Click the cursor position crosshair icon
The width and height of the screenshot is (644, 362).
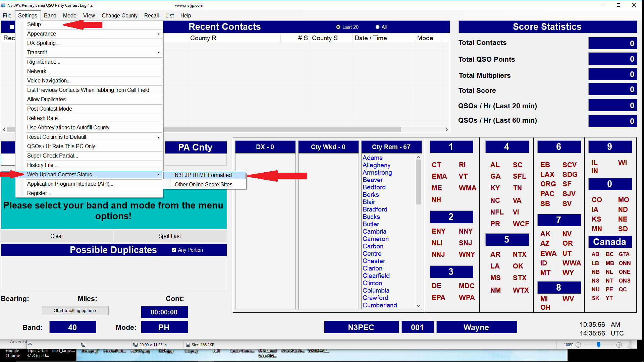[x=30, y=345]
